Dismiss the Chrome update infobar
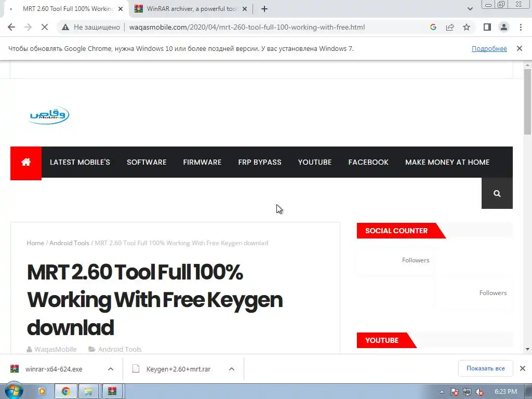The width and height of the screenshot is (532, 399). click(x=519, y=48)
